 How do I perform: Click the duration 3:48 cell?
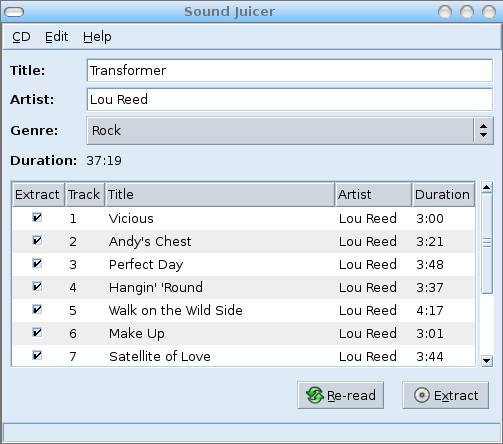click(430, 265)
